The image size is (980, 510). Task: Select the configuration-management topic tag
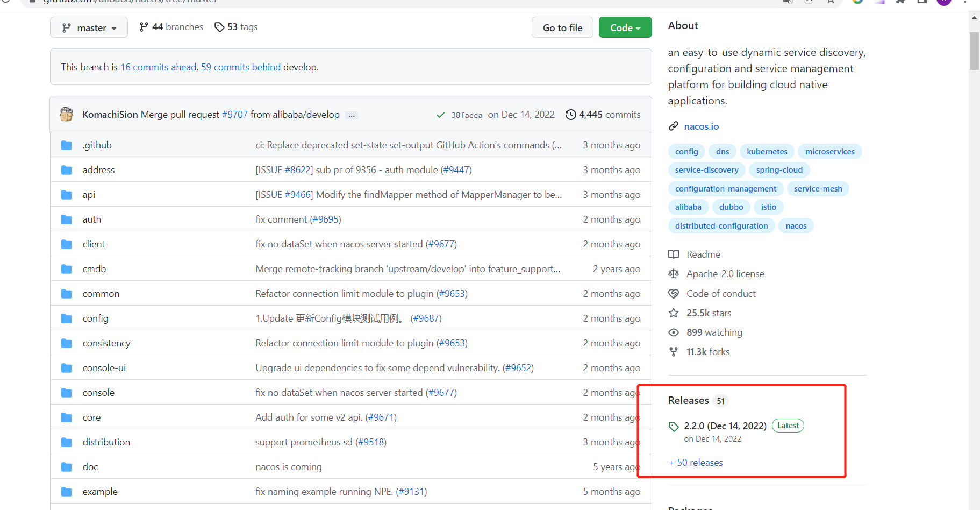click(726, 189)
